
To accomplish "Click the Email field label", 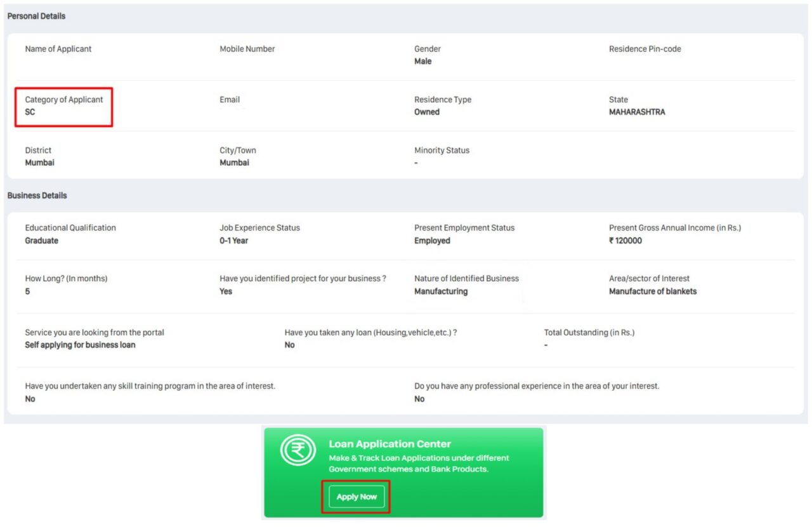I will (230, 100).
